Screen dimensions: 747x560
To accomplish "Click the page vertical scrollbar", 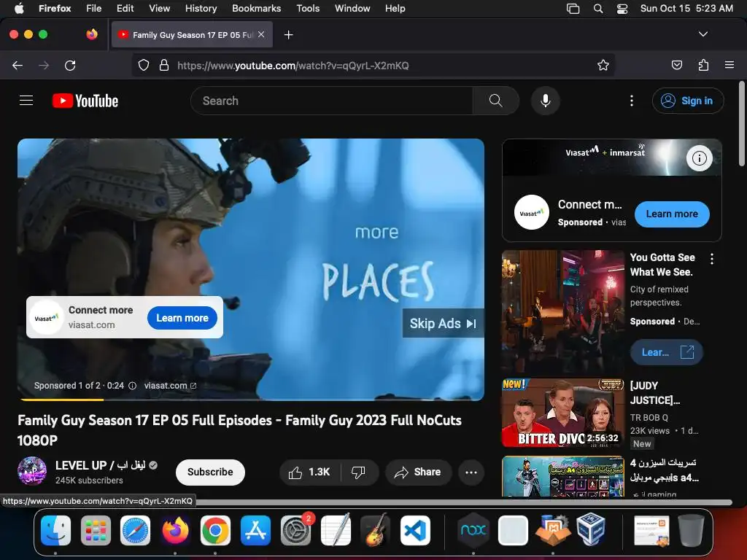I will [x=742, y=125].
